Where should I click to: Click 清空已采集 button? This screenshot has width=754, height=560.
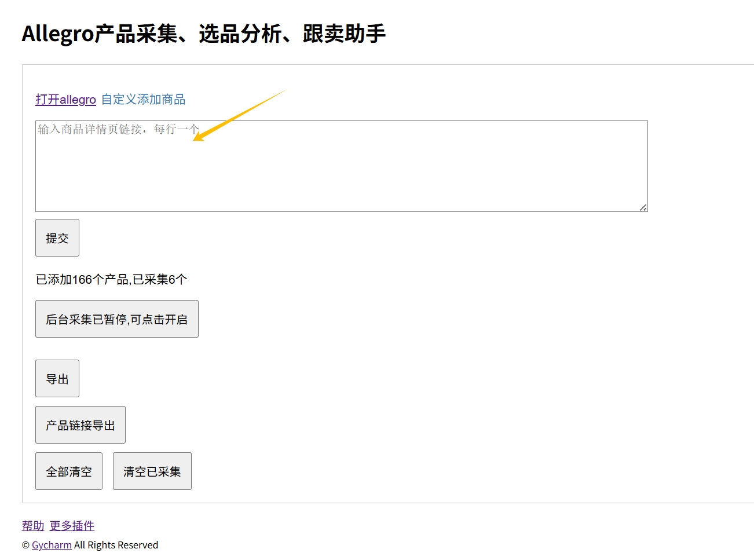pyautogui.click(x=152, y=471)
